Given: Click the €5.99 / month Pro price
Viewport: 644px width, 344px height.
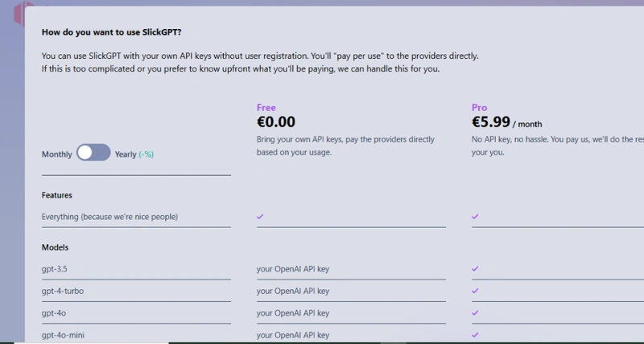Looking at the screenshot, I should (x=506, y=122).
